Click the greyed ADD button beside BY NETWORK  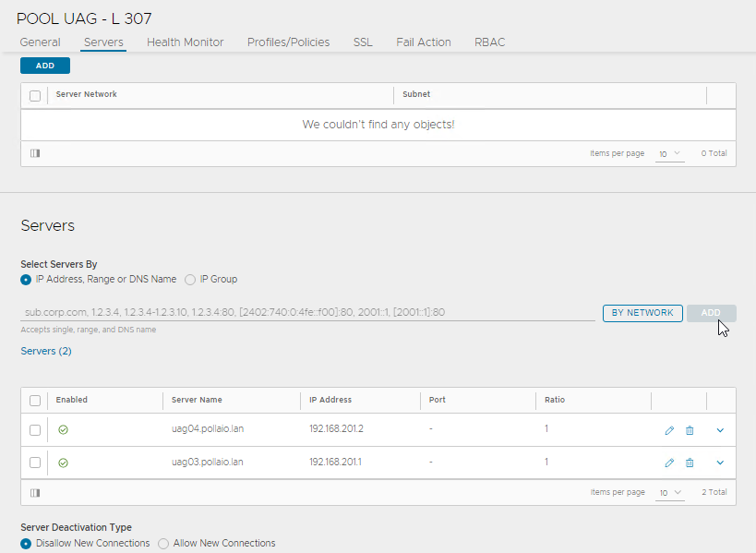coord(711,313)
